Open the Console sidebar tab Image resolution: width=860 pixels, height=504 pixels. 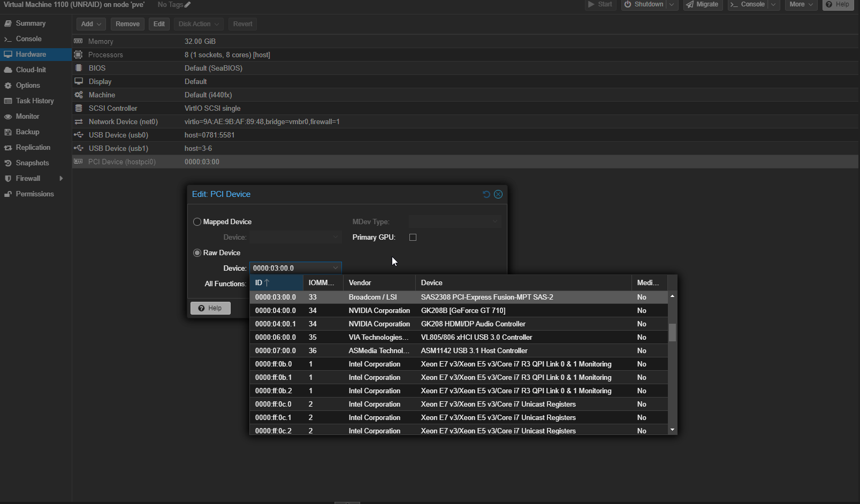coord(28,39)
